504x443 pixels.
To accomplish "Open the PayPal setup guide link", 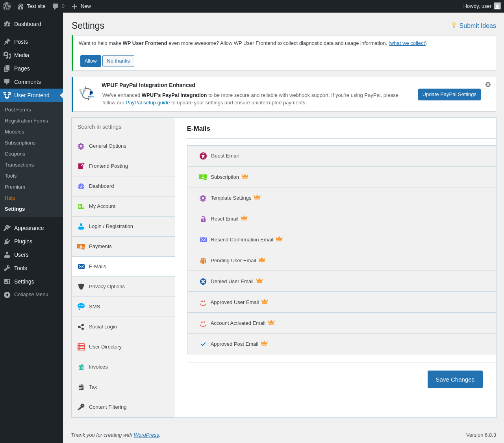I will [x=148, y=103].
